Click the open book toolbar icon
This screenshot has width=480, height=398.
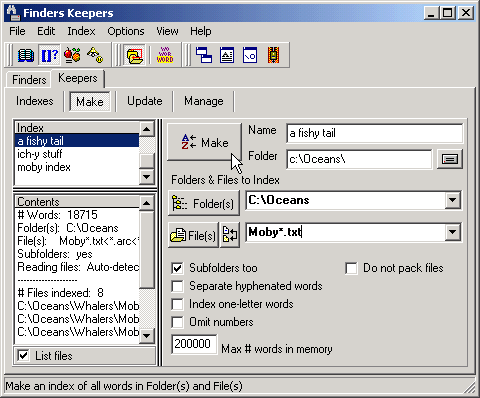pyautogui.click(x=25, y=55)
